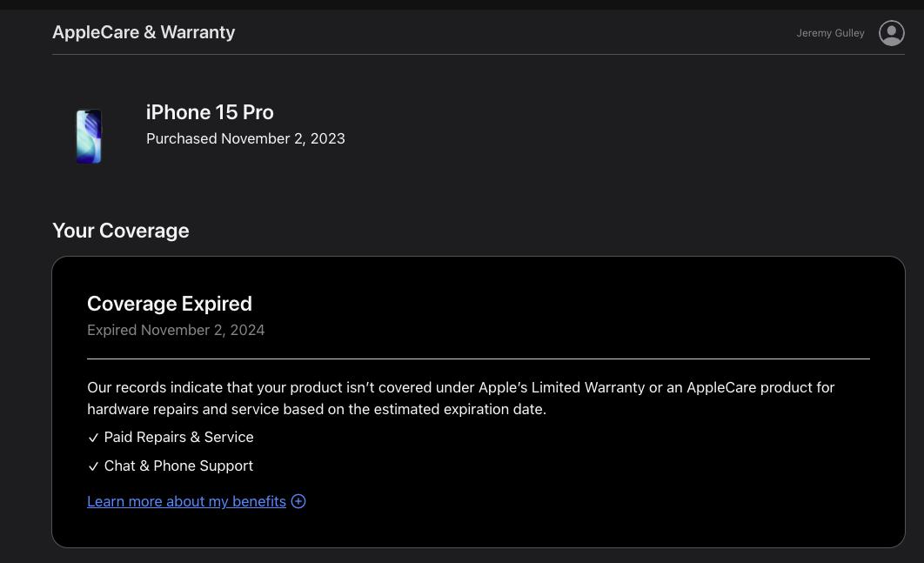This screenshot has width=924, height=563.
Task: Click the Jeremy Gulley account name
Action: point(830,33)
